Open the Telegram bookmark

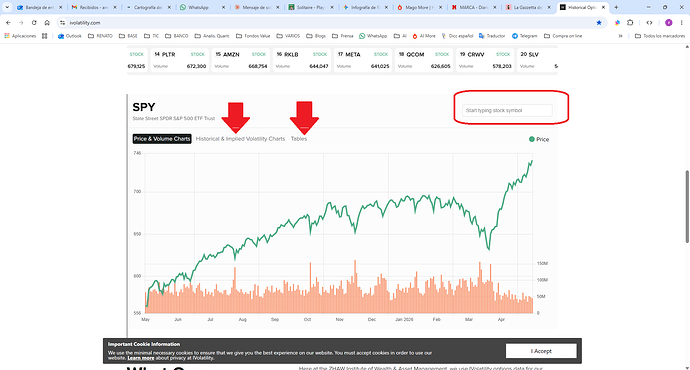click(525, 36)
